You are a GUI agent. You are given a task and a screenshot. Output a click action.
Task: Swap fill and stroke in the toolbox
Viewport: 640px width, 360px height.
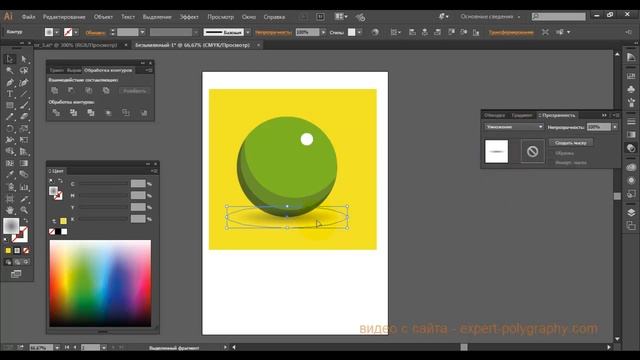pos(25,221)
